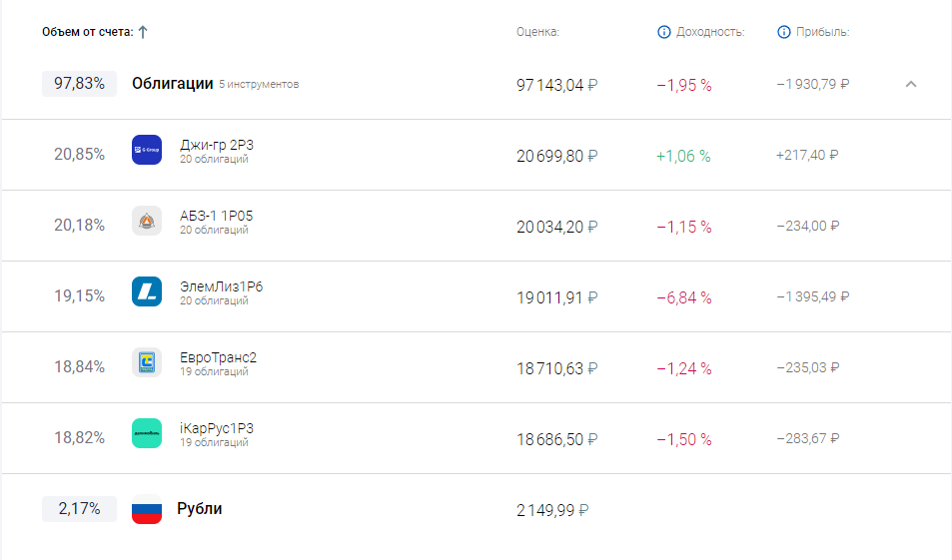Click the Доходность column header
This screenshot has height=560, width=952.
tap(710, 32)
